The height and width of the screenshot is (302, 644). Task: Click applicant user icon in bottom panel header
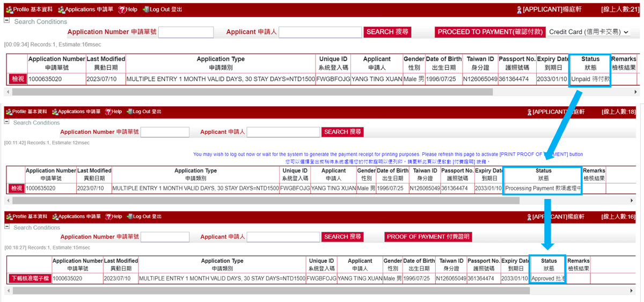(x=530, y=217)
